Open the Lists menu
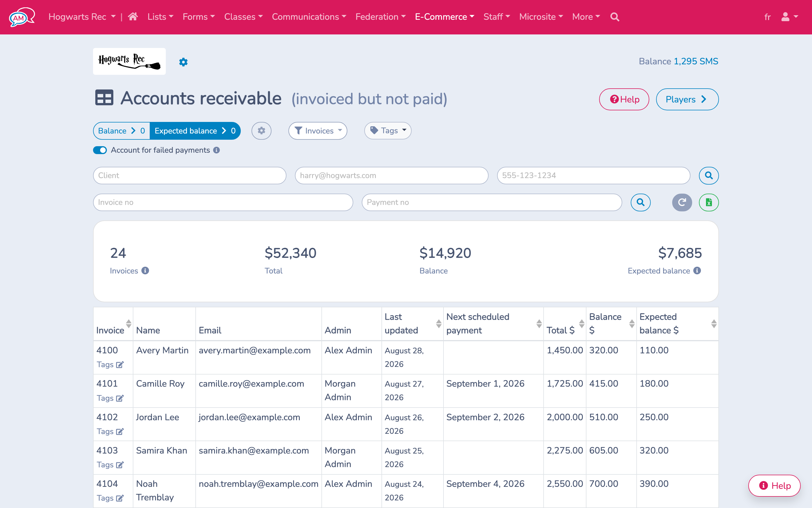The width and height of the screenshot is (812, 508). click(160, 17)
